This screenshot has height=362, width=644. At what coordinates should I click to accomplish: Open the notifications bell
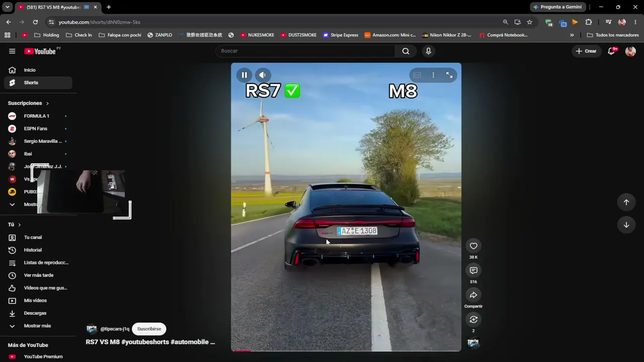point(611,51)
